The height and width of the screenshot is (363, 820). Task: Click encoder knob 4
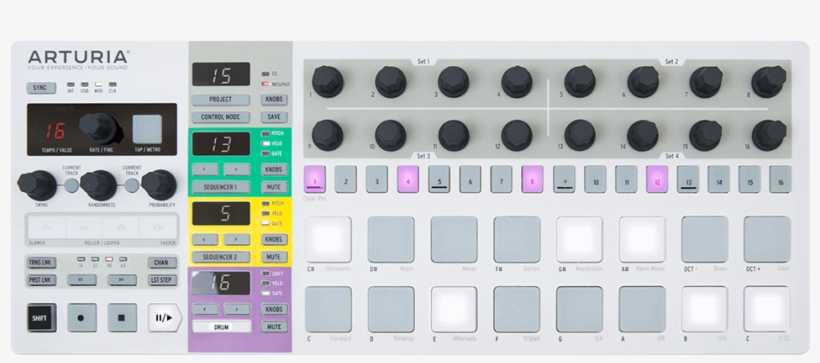(517, 82)
